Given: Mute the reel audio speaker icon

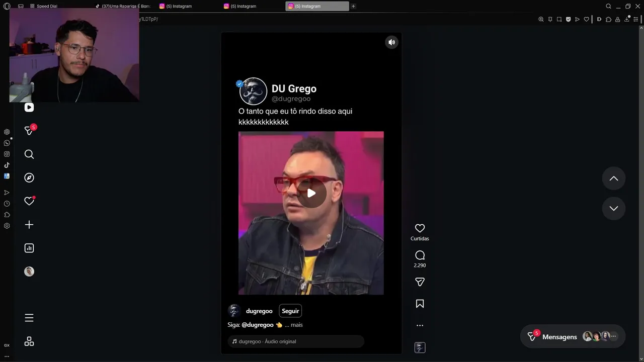Looking at the screenshot, I should [x=391, y=42].
